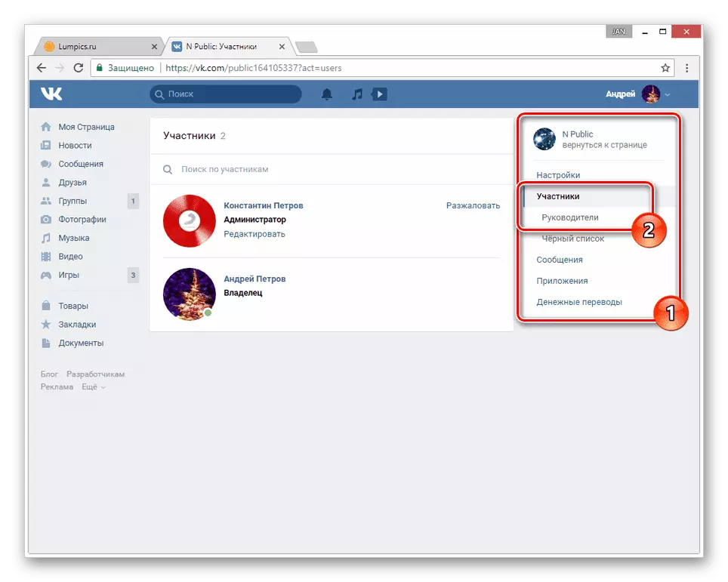Open Чёрный список submenu item
The width and height of the screenshot is (728, 582).
tap(573, 239)
